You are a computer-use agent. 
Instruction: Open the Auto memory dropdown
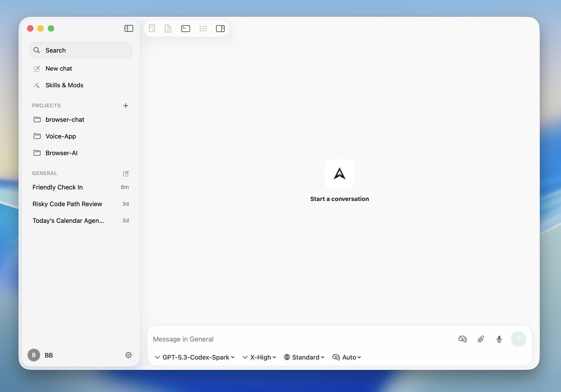point(346,357)
